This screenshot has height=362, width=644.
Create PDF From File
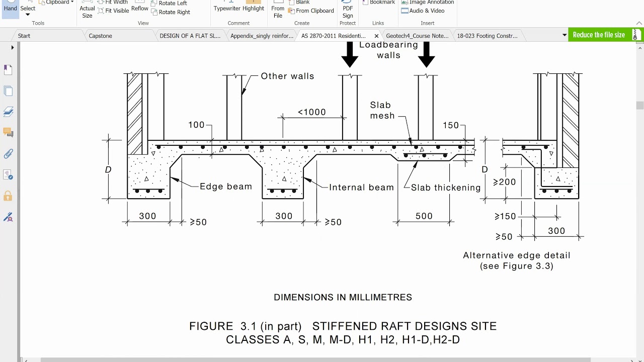[x=278, y=9]
